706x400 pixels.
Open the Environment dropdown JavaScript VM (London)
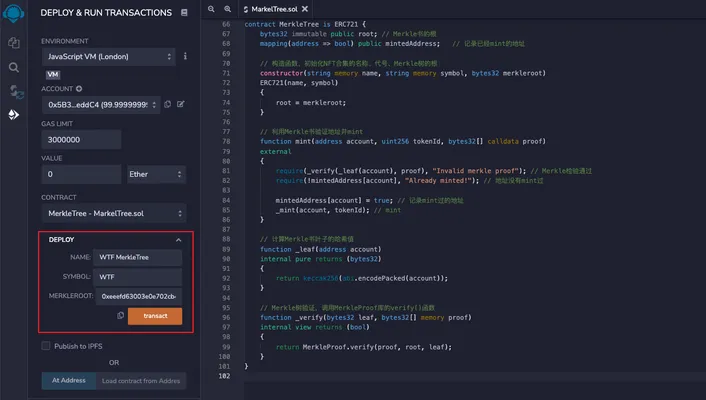tap(109, 57)
